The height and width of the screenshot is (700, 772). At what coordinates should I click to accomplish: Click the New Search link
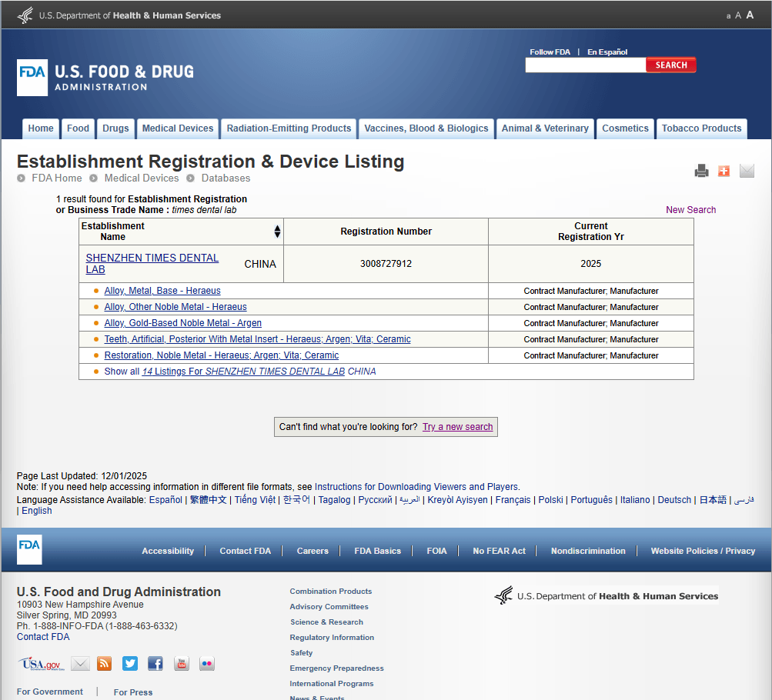click(x=690, y=210)
